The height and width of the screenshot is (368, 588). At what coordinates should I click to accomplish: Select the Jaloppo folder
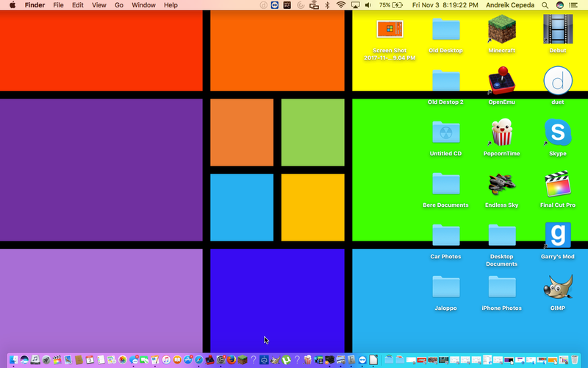(446, 286)
